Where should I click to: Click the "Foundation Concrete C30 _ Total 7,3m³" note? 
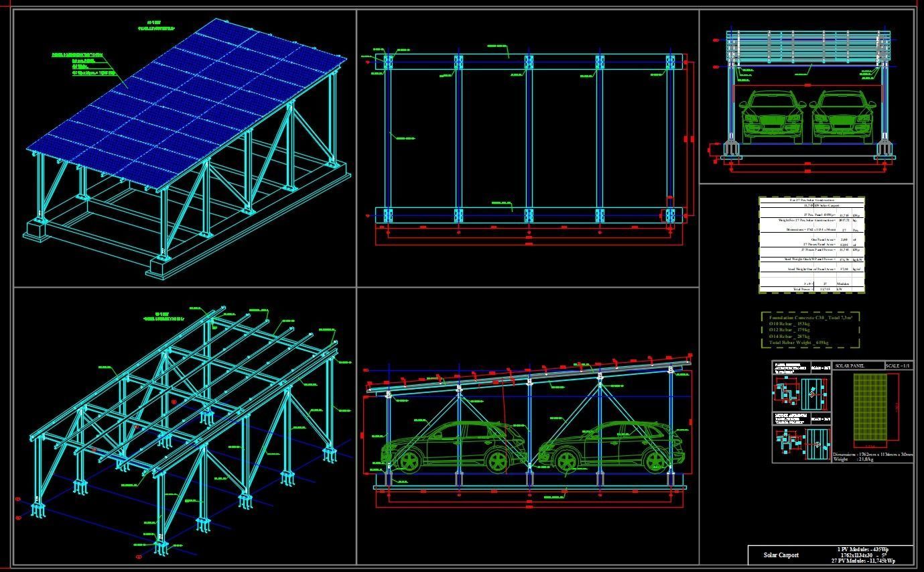[x=810, y=318]
